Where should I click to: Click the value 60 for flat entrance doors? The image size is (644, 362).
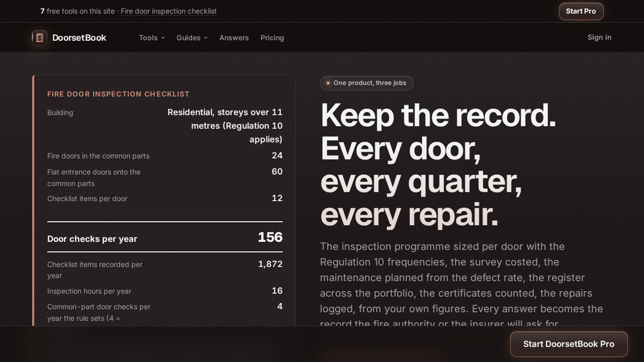(x=277, y=172)
